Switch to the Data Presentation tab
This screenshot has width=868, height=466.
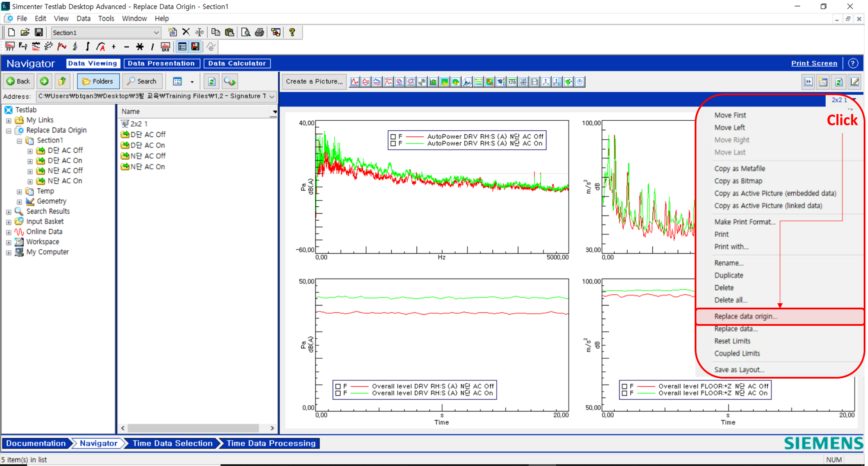click(162, 64)
